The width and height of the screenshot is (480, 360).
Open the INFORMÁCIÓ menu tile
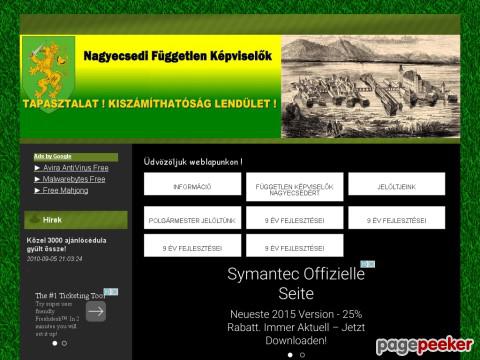(x=192, y=184)
